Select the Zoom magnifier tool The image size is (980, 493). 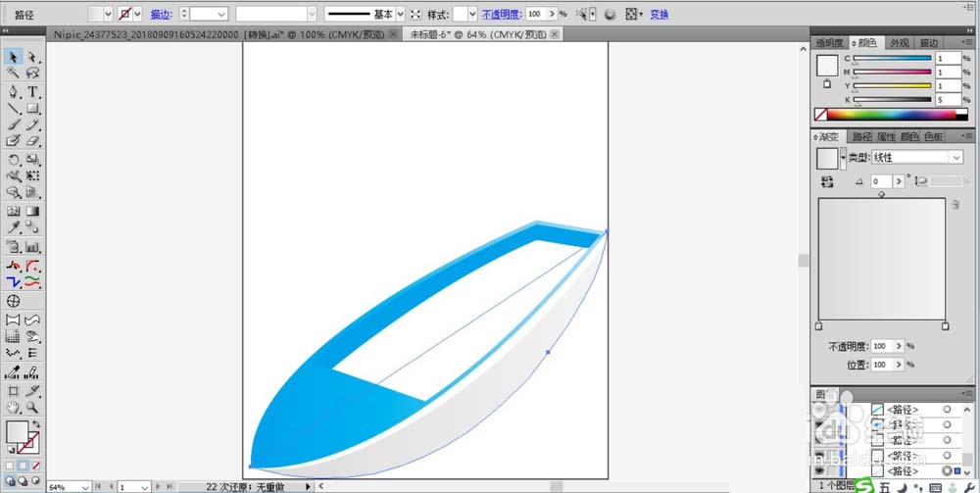32,408
